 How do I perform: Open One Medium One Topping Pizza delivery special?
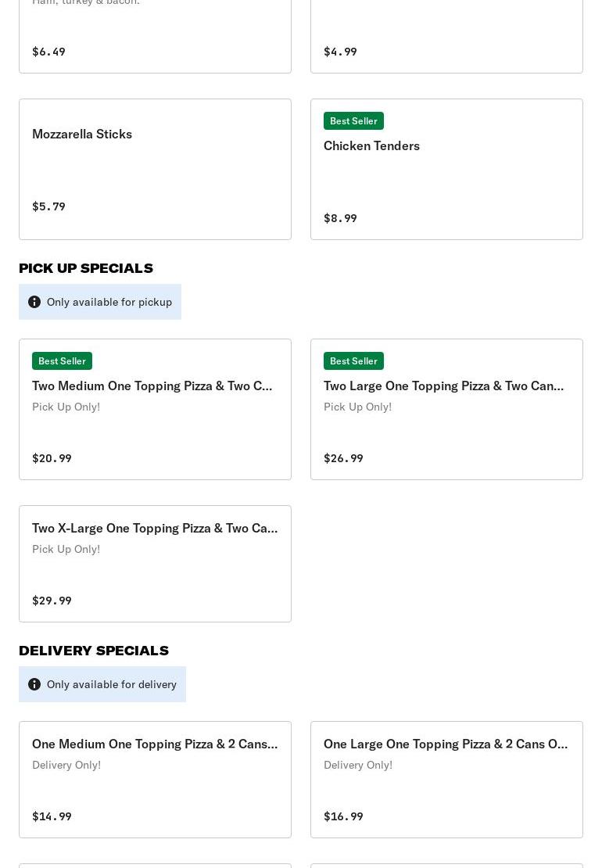point(155,744)
